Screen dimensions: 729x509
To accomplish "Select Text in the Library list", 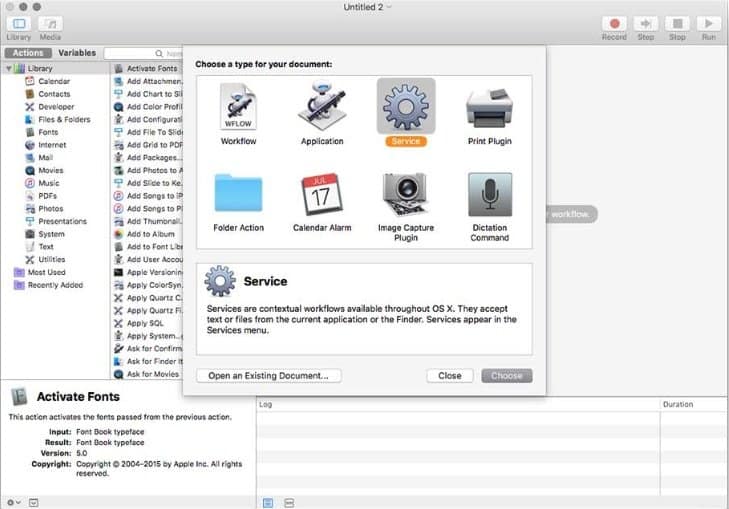I will tap(46, 247).
